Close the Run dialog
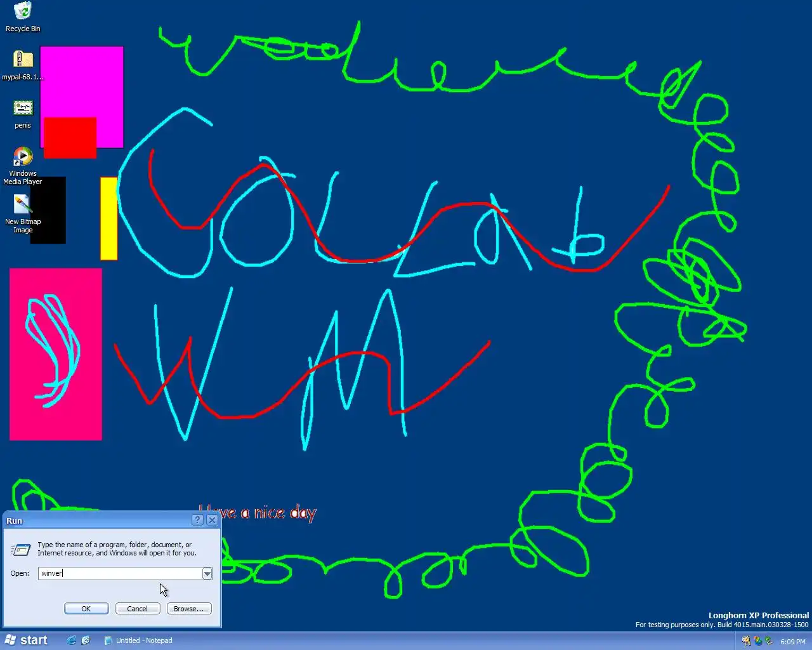Image resolution: width=812 pixels, height=650 pixels. click(x=212, y=520)
